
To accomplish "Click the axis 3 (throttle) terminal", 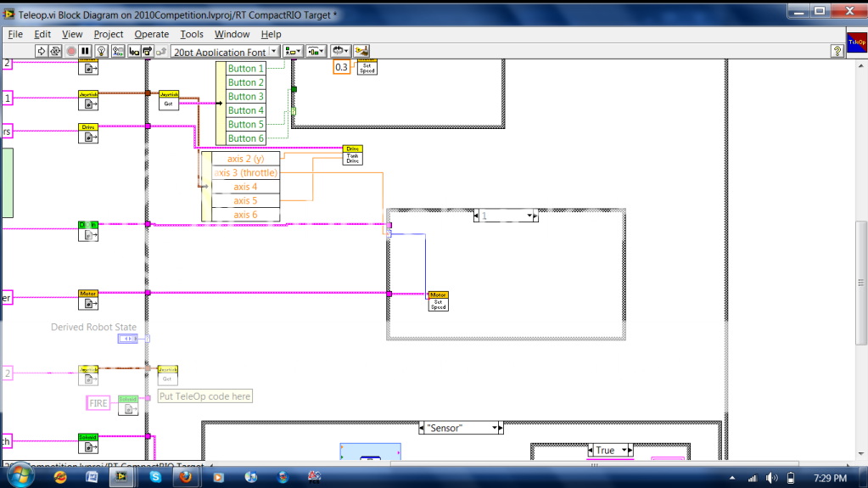I will 245,172.
